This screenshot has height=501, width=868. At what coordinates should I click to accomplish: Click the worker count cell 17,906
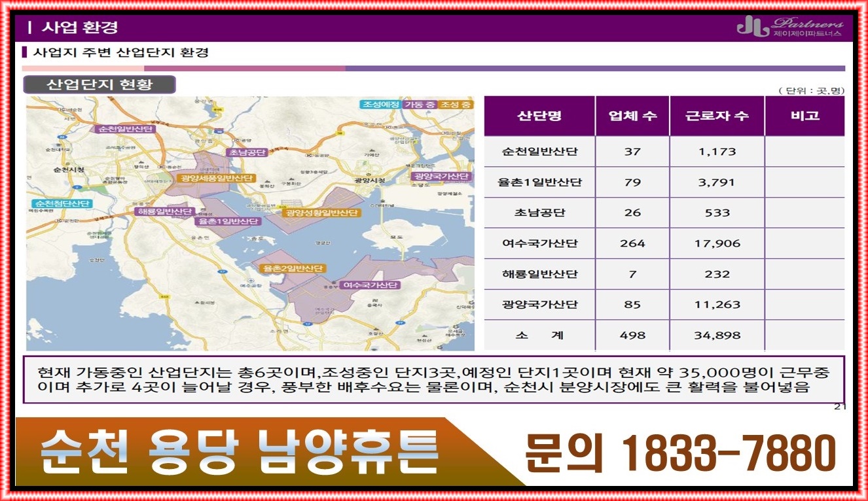717,243
